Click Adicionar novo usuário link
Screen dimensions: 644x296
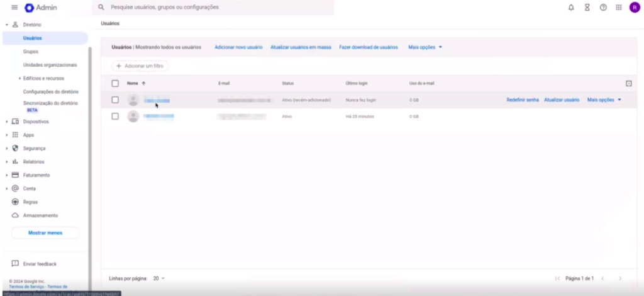click(238, 47)
